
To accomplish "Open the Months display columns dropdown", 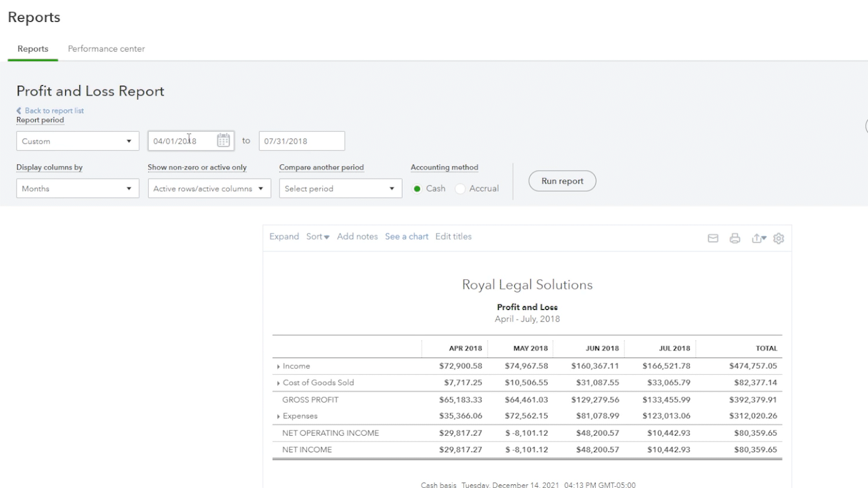I will [x=78, y=188].
